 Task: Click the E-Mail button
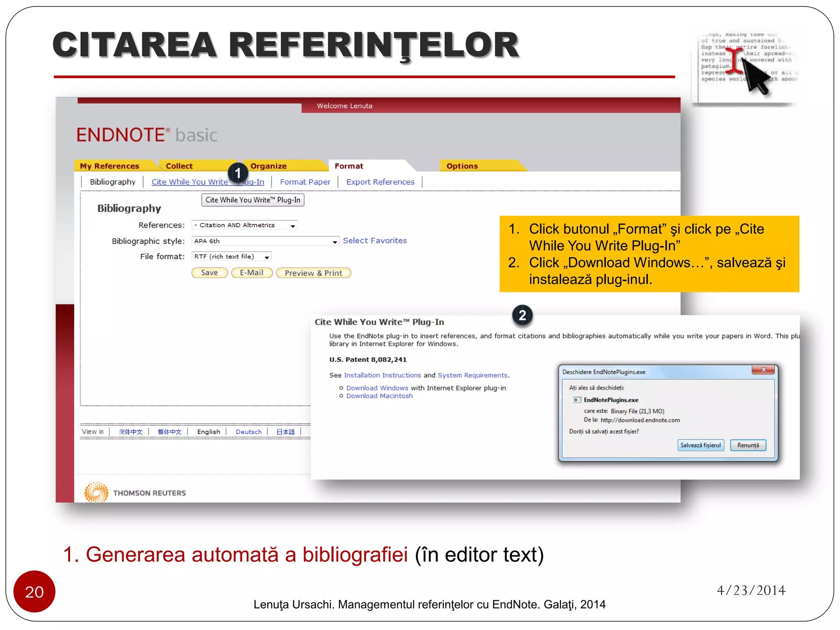pyautogui.click(x=251, y=273)
